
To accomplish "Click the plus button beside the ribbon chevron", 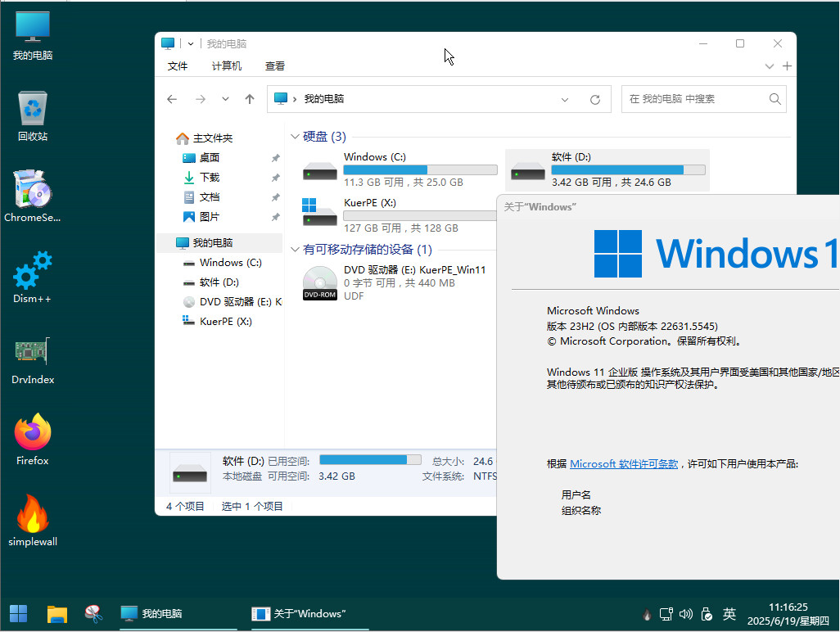I will [x=787, y=66].
